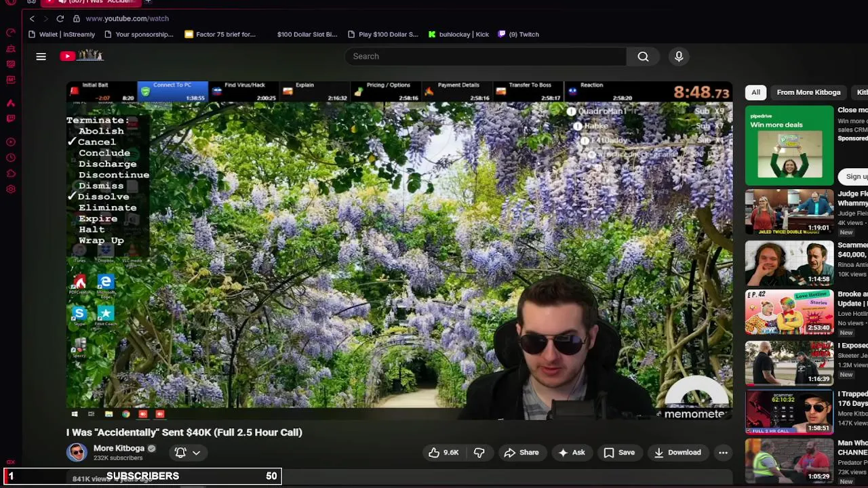Image resolution: width=868 pixels, height=488 pixels.
Task: Click the 8:48.73 timer in the video
Action: [702, 92]
